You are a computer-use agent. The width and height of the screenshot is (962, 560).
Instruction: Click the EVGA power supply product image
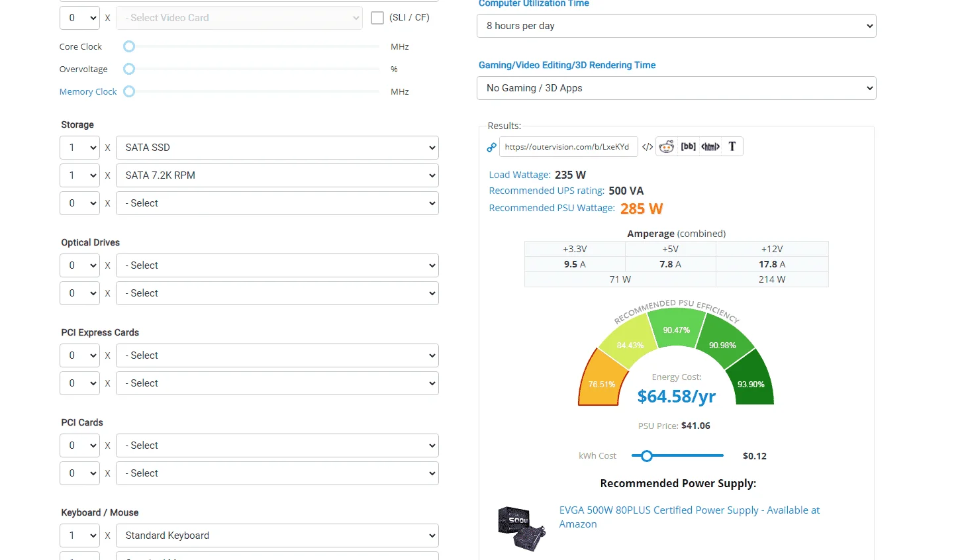pyautogui.click(x=522, y=528)
